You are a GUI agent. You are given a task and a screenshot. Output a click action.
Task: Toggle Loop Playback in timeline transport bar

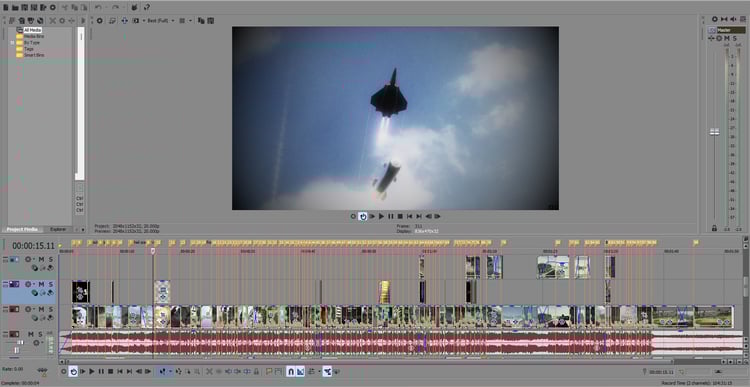click(x=73, y=371)
